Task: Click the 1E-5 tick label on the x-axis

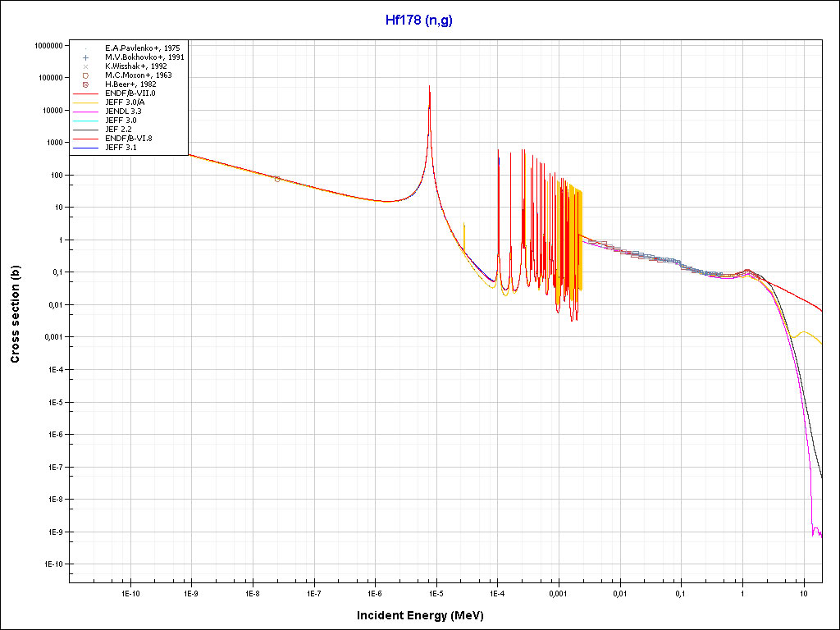Action: [436, 592]
